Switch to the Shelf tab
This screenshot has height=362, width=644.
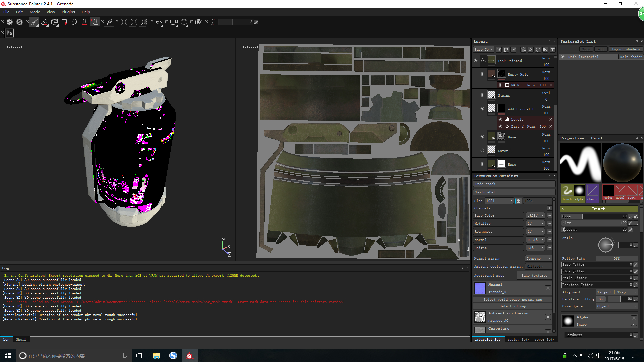21,339
